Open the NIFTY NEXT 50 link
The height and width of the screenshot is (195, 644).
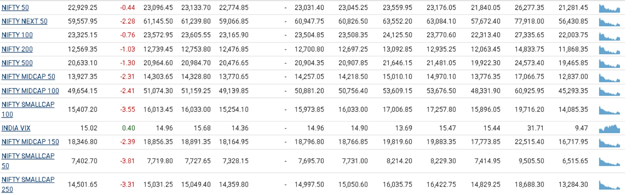tap(24, 21)
